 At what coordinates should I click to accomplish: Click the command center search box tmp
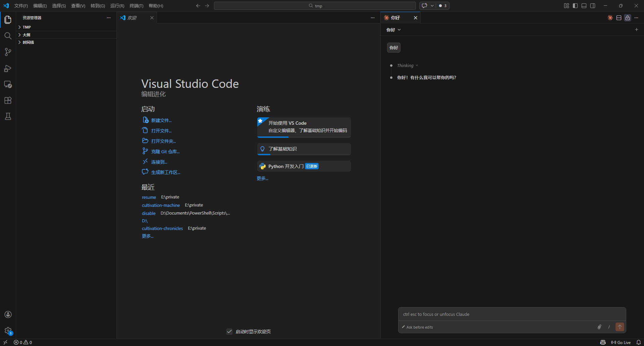315,6
